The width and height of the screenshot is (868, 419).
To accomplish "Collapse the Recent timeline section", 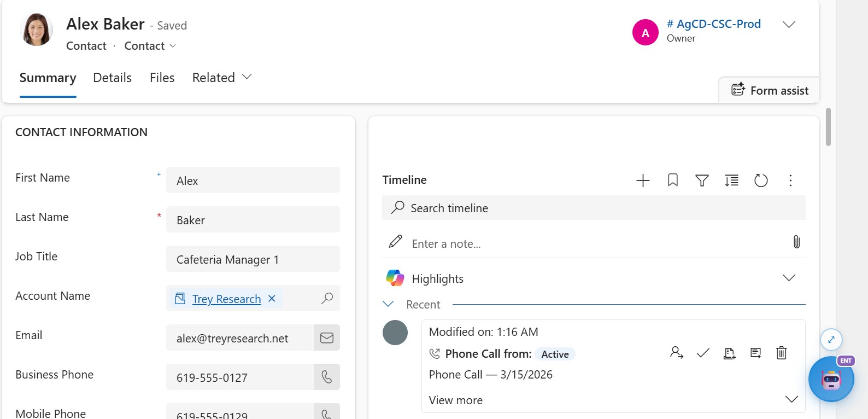I will point(388,304).
